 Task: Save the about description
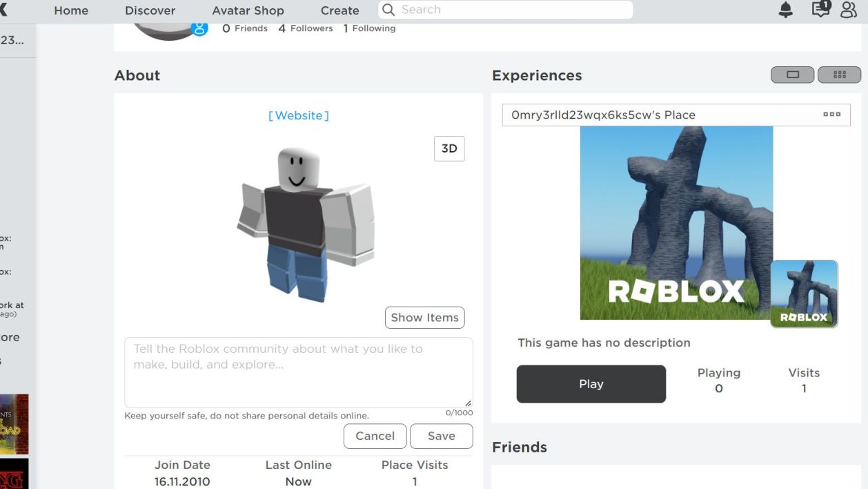point(442,436)
